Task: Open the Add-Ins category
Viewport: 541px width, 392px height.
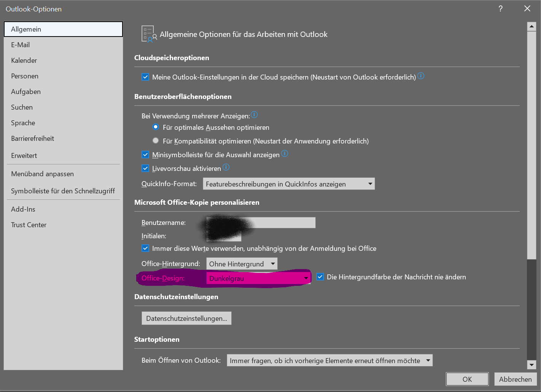Action: click(63, 209)
